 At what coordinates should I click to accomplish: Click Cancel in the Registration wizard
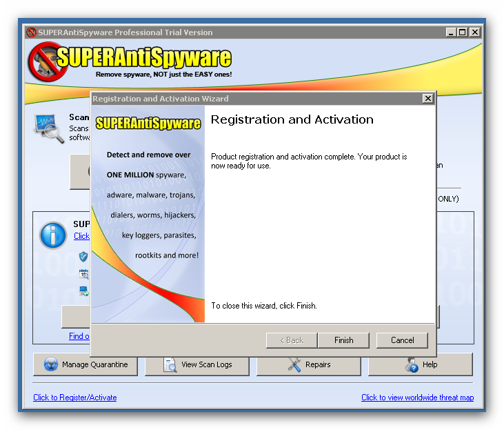tap(402, 340)
